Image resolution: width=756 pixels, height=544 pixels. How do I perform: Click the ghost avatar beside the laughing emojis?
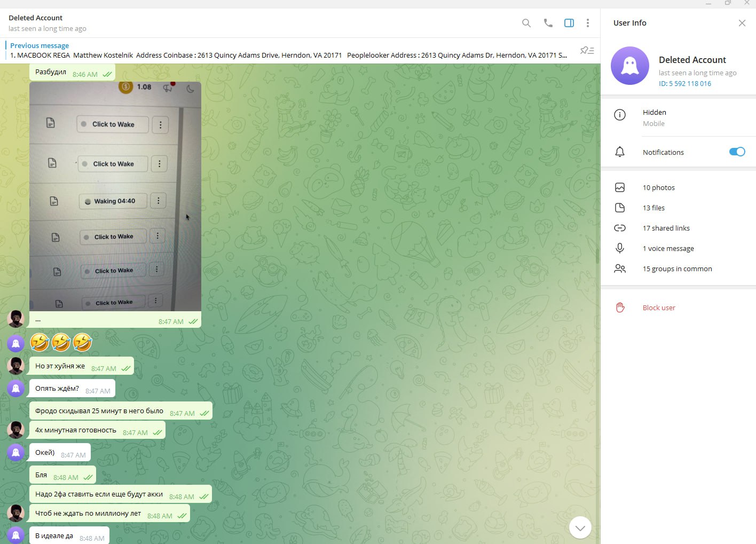click(x=16, y=343)
